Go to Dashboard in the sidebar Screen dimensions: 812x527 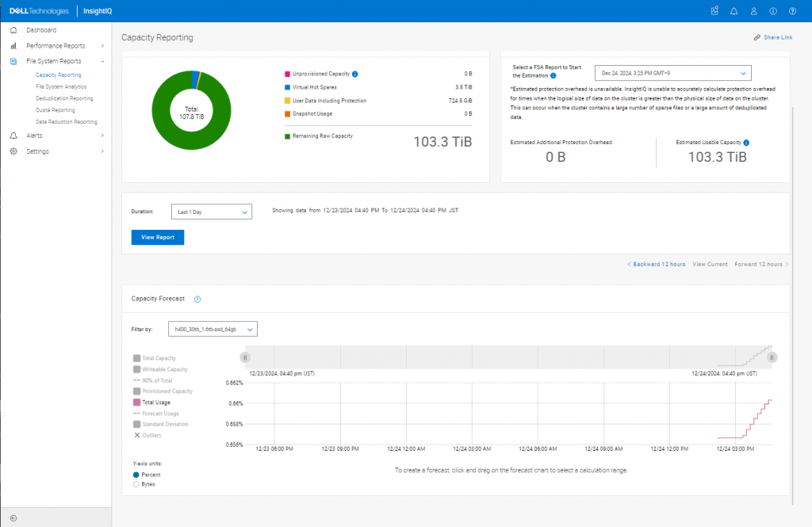[x=41, y=30]
